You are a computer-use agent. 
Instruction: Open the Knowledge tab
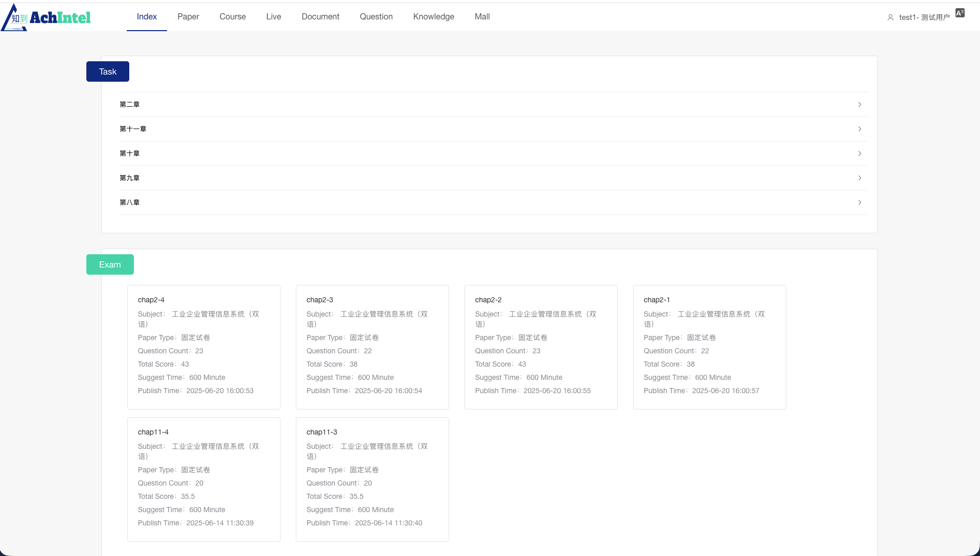[433, 17]
